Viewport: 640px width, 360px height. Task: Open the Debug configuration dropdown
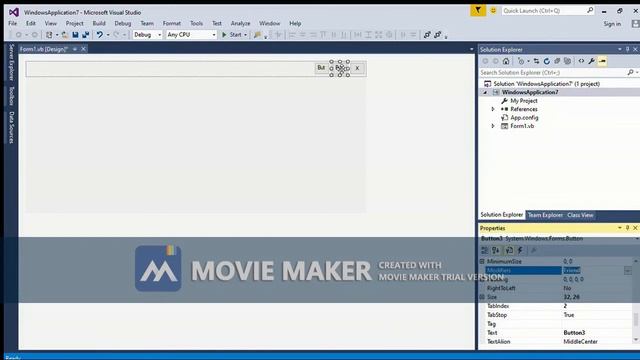[x=159, y=35]
